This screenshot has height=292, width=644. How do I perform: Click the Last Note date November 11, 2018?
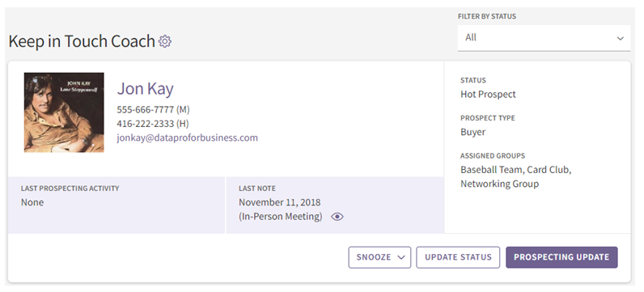click(280, 202)
